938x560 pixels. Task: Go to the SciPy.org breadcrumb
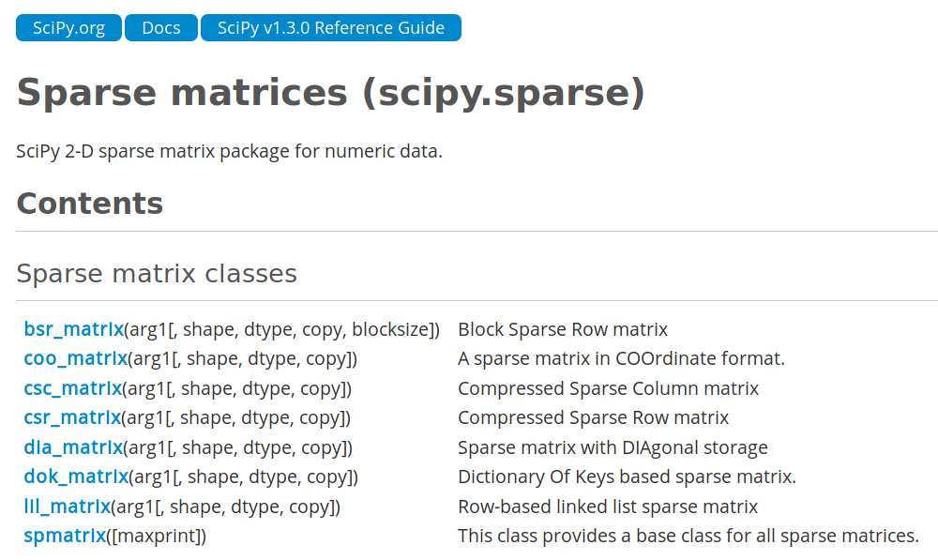point(68,28)
